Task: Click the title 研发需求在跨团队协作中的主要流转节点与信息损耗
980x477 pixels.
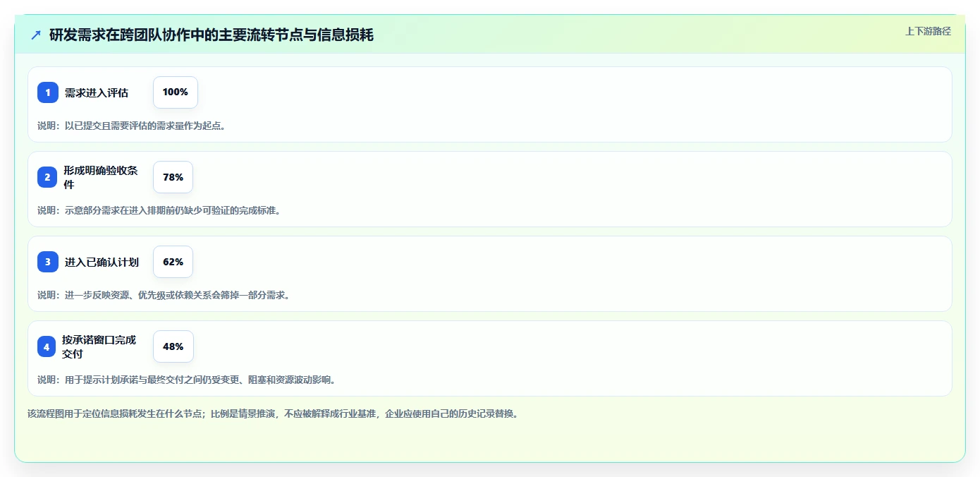Action: 212,35
